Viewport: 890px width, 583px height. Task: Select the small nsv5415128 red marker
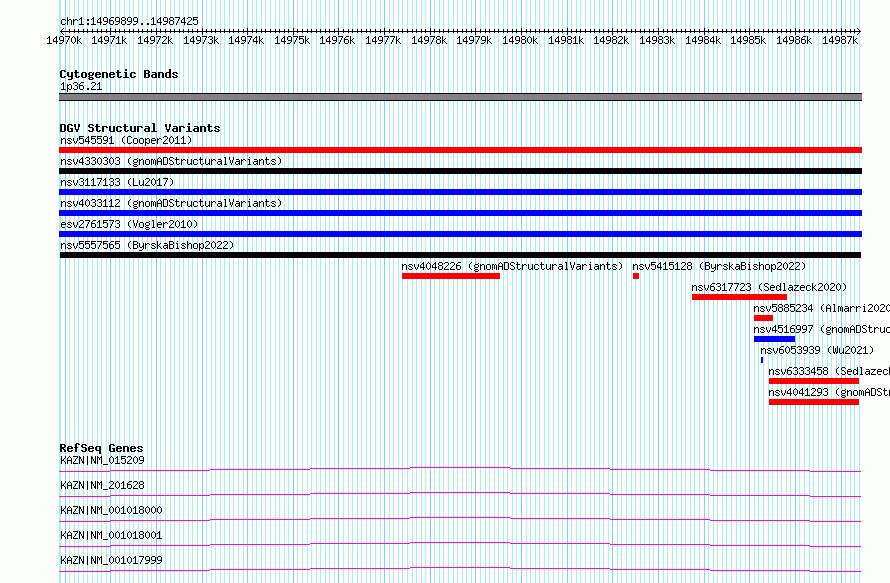click(x=636, y=276)
